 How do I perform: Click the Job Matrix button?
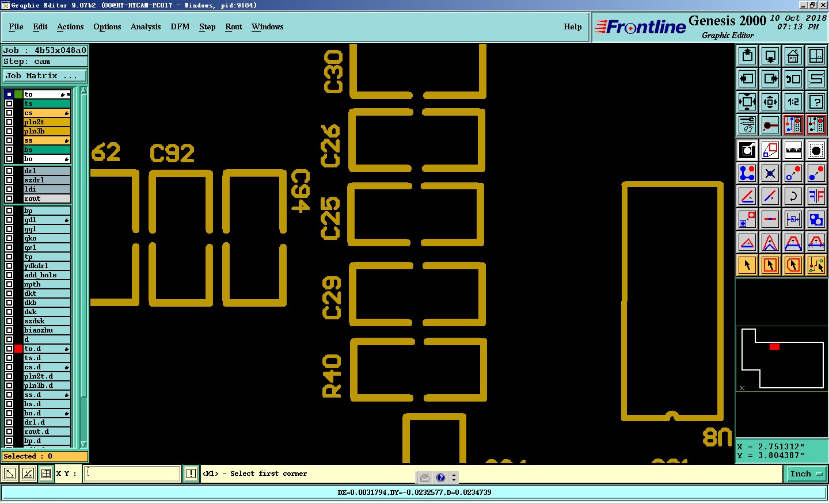[x=45, y=75]
